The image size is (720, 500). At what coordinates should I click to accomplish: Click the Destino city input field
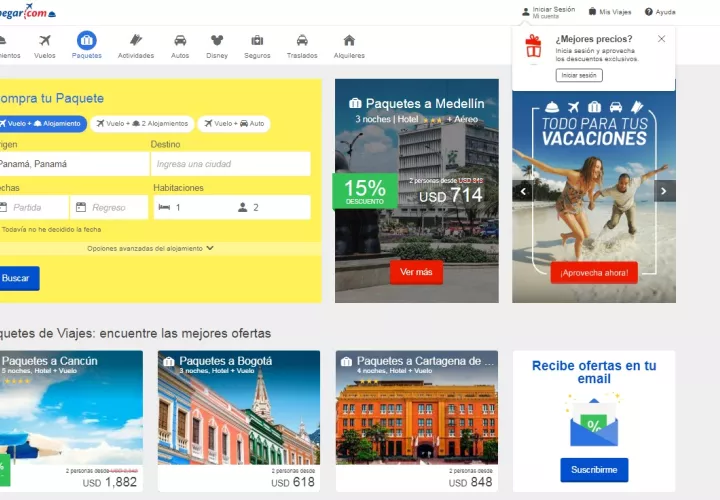point(231,164)
